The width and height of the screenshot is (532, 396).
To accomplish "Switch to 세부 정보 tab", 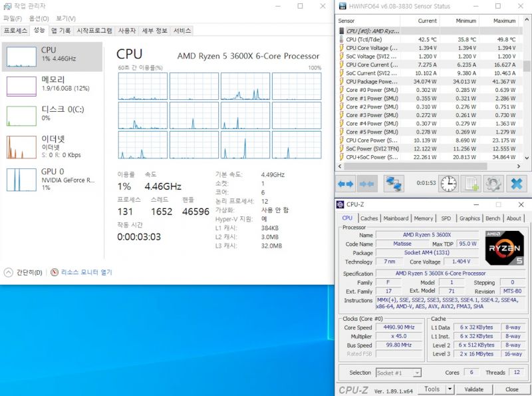I will click(154, 31).
